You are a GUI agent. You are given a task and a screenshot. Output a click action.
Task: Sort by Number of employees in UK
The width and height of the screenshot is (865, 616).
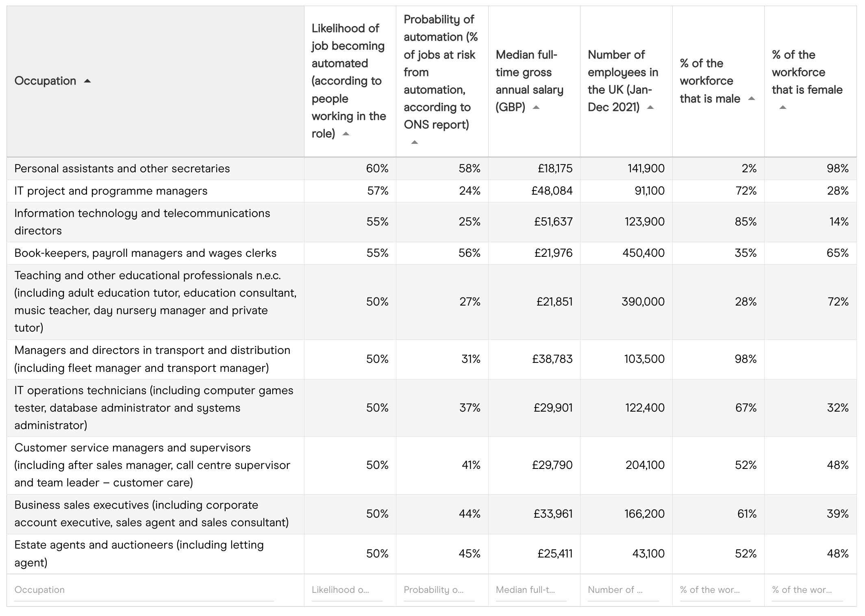(650, 108)
